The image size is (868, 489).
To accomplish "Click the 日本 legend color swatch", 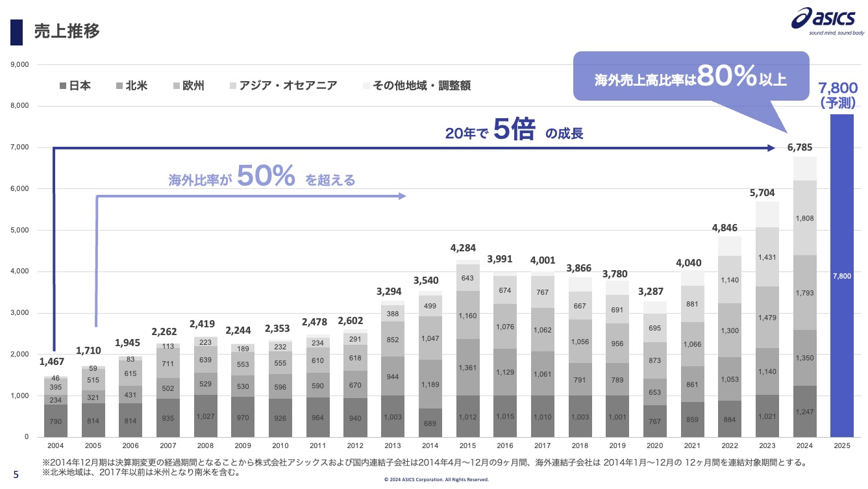I will 63,86.
